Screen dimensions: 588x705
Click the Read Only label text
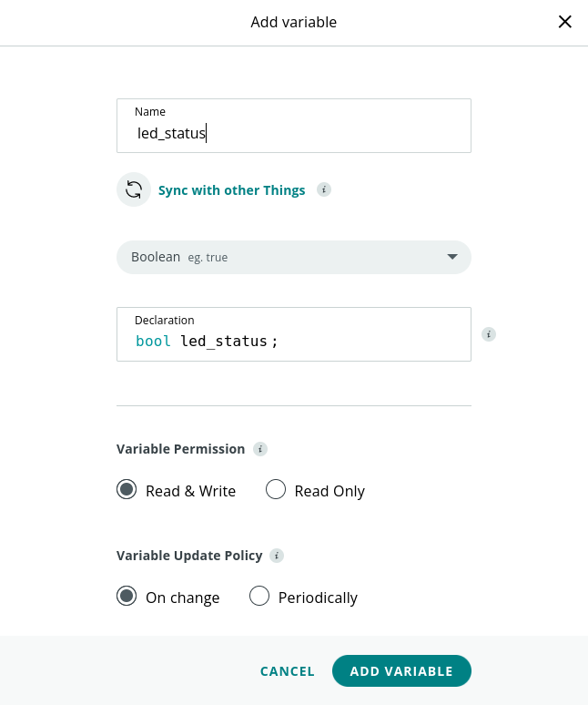329,491
